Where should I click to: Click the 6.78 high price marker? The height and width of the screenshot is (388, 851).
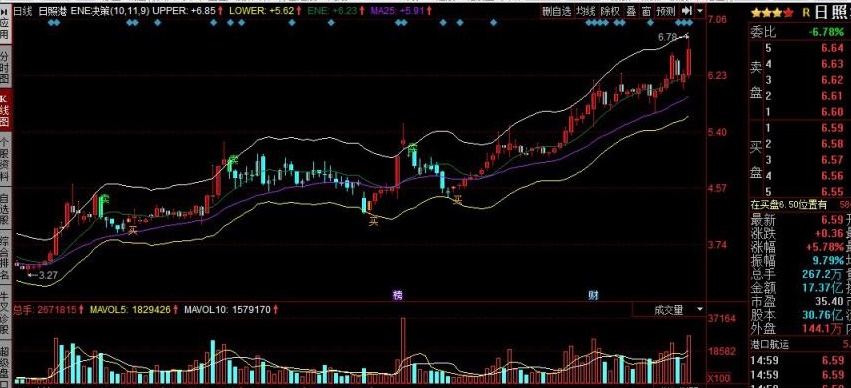(x=668, y=37)
